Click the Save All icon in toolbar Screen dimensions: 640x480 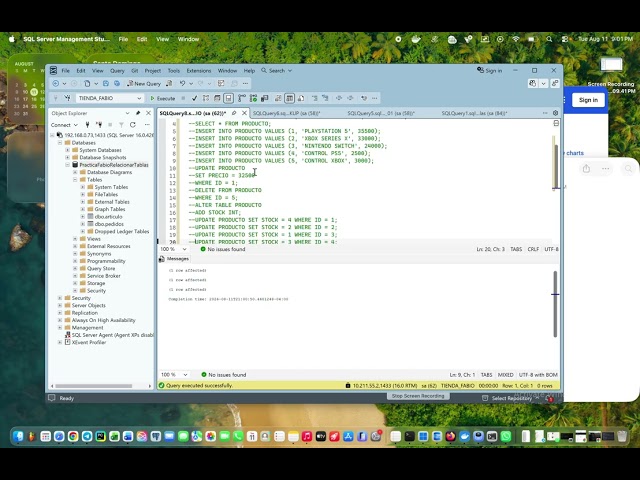tap(117, 84)
